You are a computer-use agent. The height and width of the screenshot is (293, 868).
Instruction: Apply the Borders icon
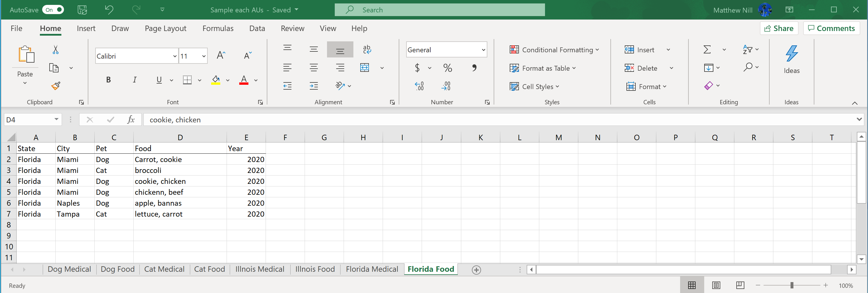[x=187, y=80]
